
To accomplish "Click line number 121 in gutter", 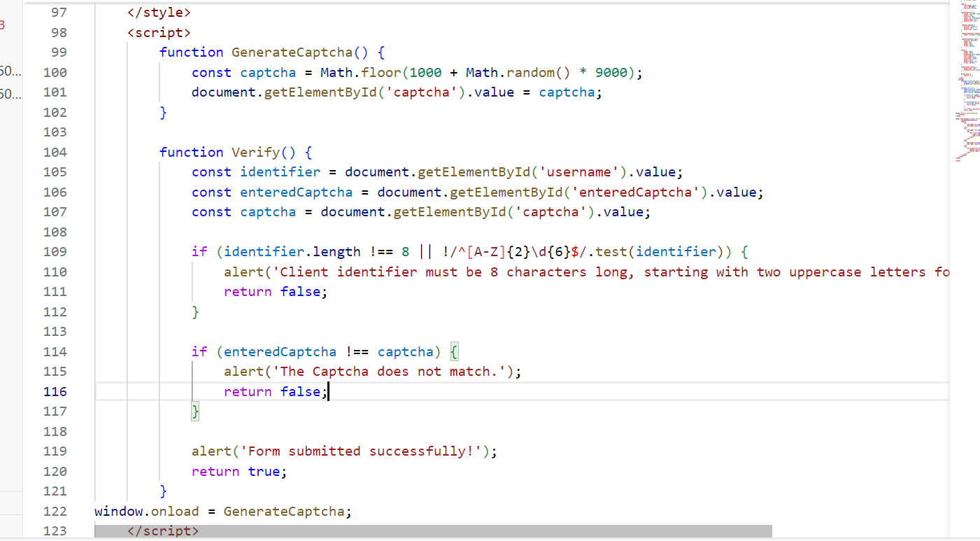I will (55, 491).
